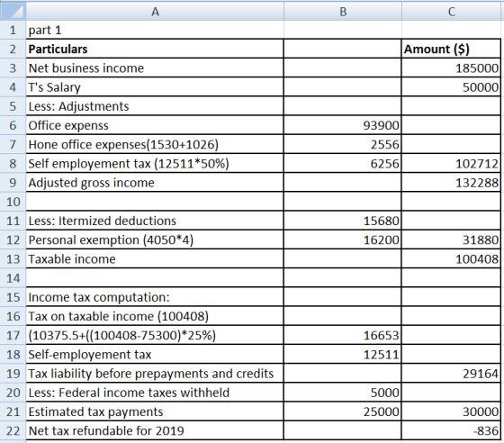Select the 30000 total cell
This screenshot has height=443, width=504.
(x=451, y=411)
